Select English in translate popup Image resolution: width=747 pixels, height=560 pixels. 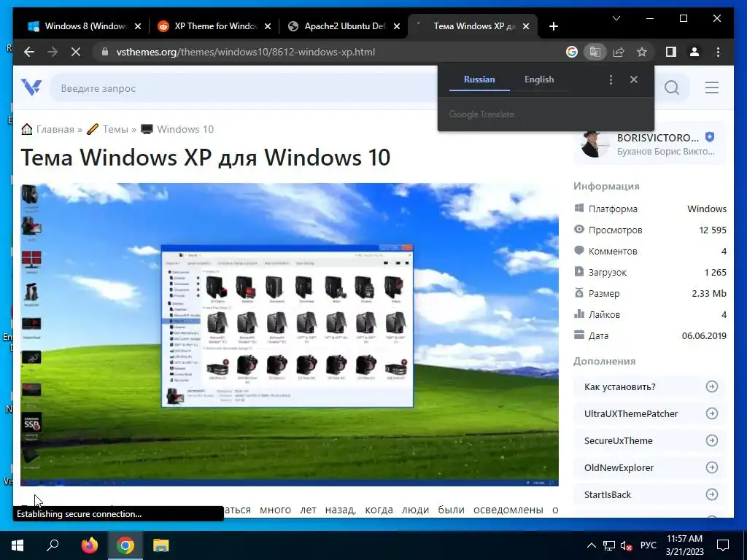tap(539, 79)
